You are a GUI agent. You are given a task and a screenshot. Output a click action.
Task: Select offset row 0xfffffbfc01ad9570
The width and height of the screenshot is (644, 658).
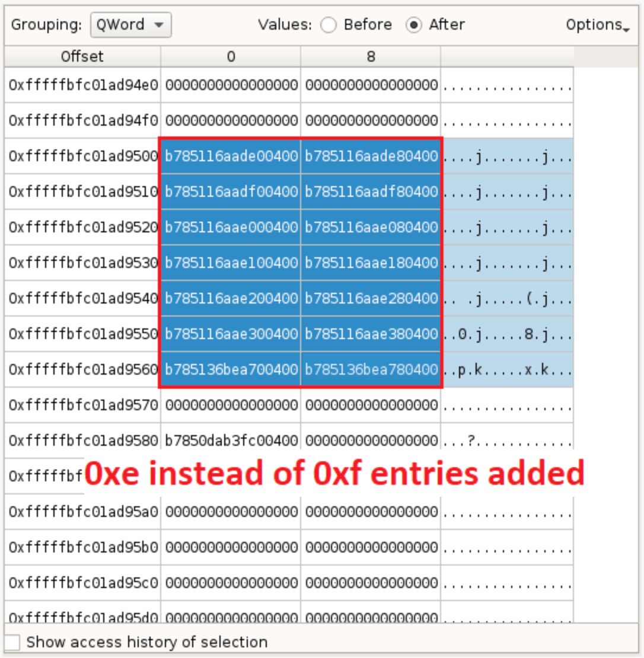coord(83,405)
